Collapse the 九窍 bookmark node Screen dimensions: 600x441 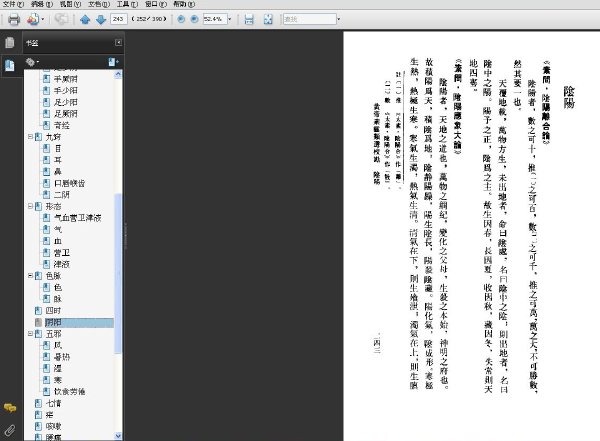[x=30, y=137]
